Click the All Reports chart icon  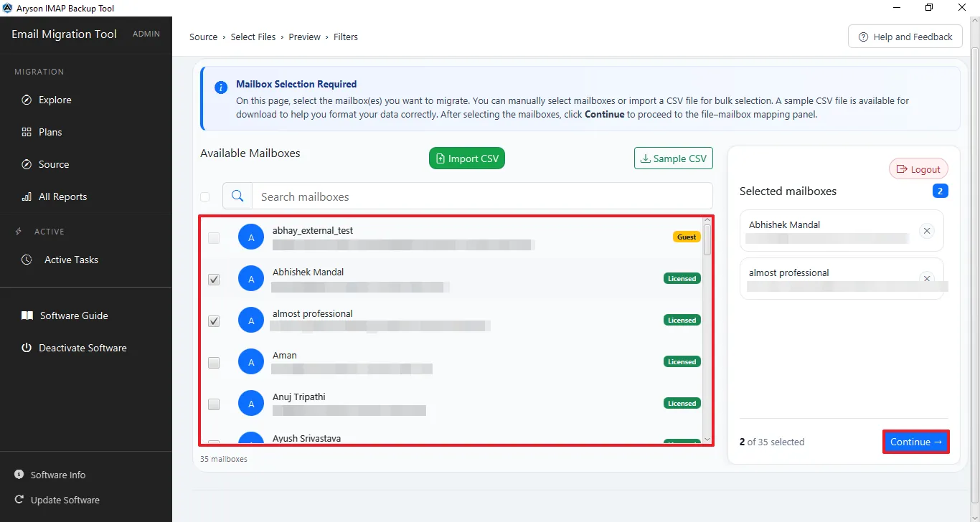(27, 196)
